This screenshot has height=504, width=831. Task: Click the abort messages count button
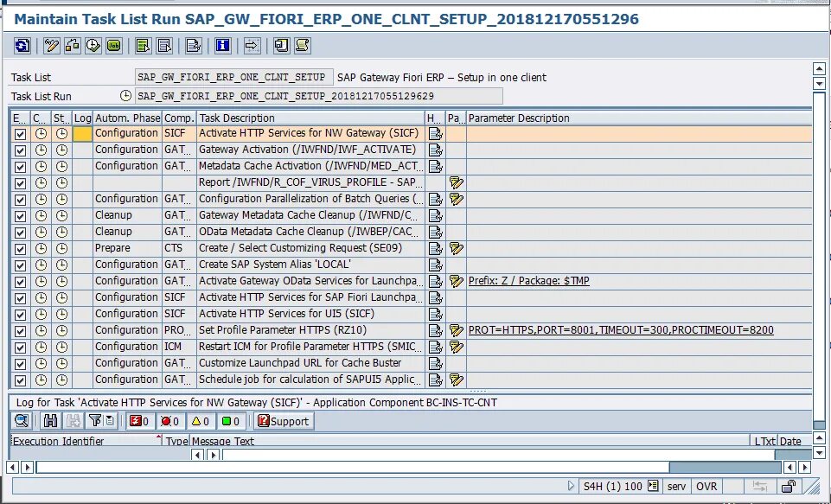click(139, 421)
